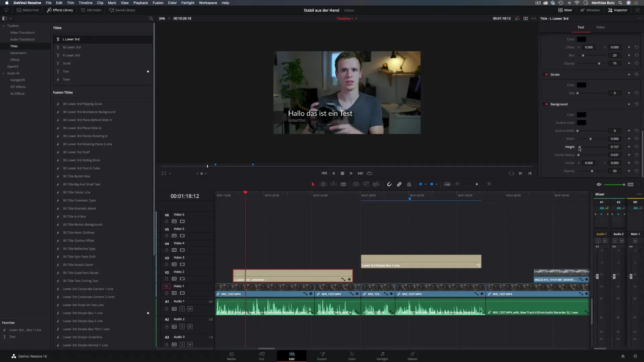Open the Fusion page
Viewport: 644px width, 362px height.
(322, 356)
